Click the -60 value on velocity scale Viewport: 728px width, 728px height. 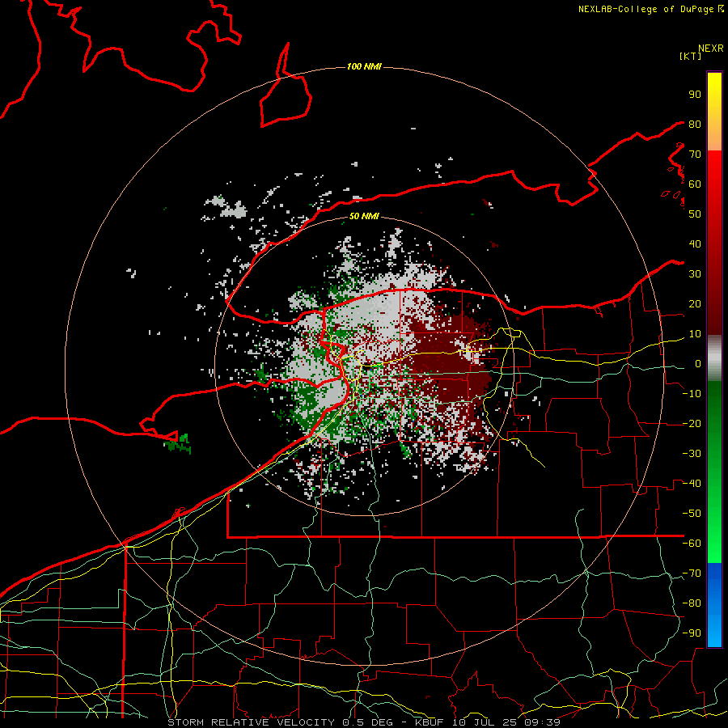point(692,544)
